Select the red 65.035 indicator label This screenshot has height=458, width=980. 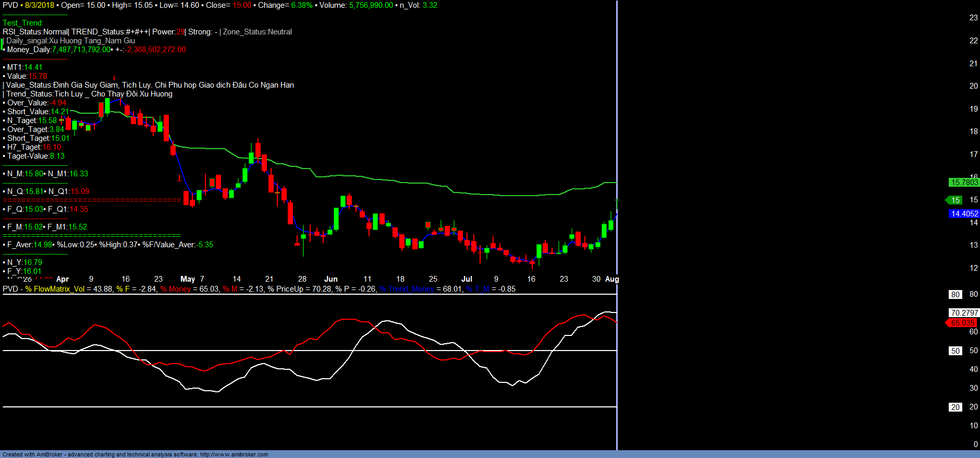[x=962, y=323]
